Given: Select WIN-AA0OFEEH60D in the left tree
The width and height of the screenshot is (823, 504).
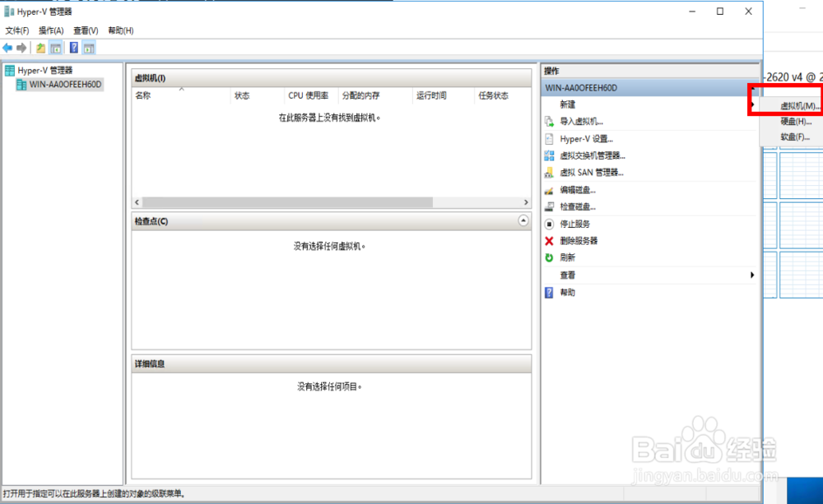Looking at the screenshot, I should (x=65, y=85).
